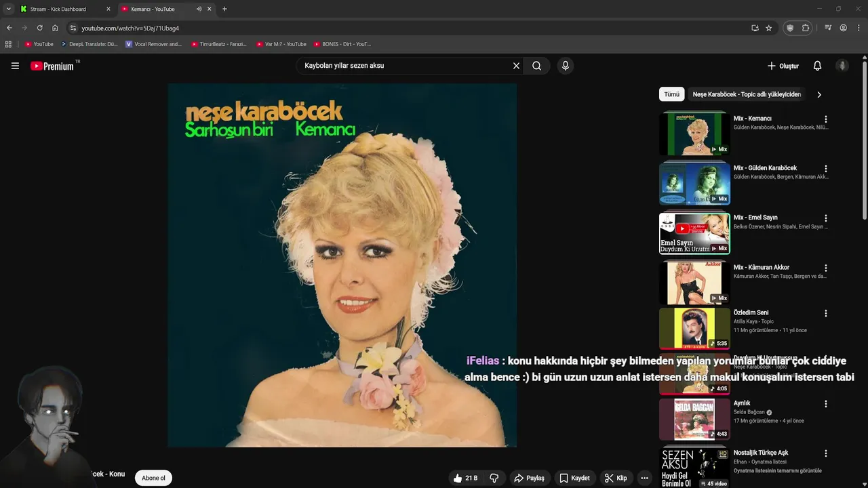Save the video with Kaydet
The width and height of the screenshot is (868, 488).
[574, 478]
